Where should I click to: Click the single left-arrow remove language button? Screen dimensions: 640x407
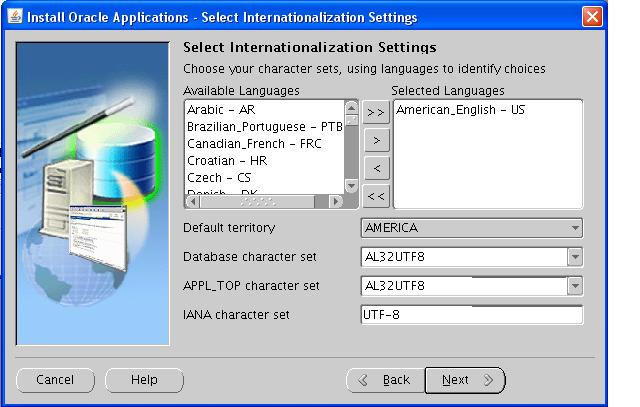tap(376, 168)
